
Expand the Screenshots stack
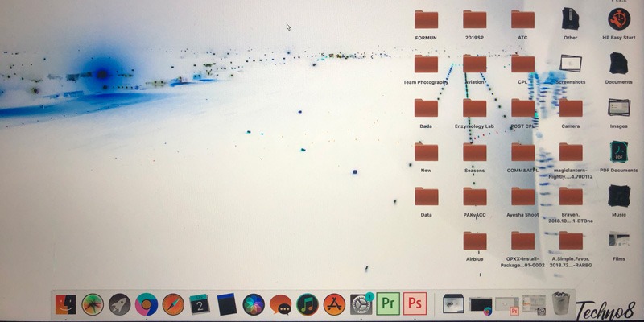[x=571, y=64]
